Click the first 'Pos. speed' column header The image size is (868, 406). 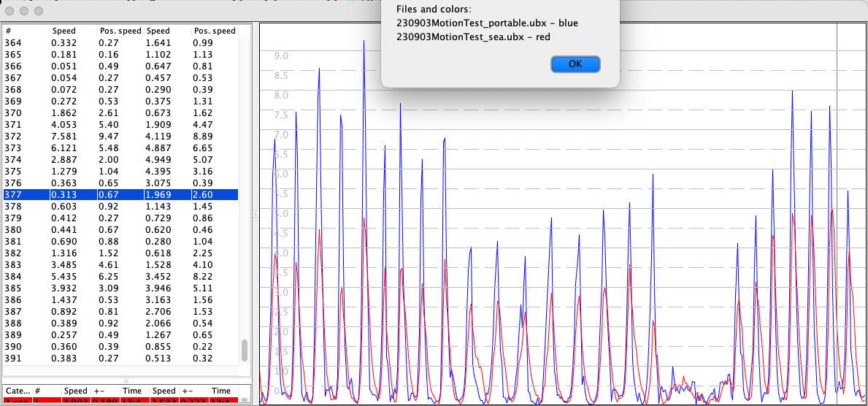[120, 31]
